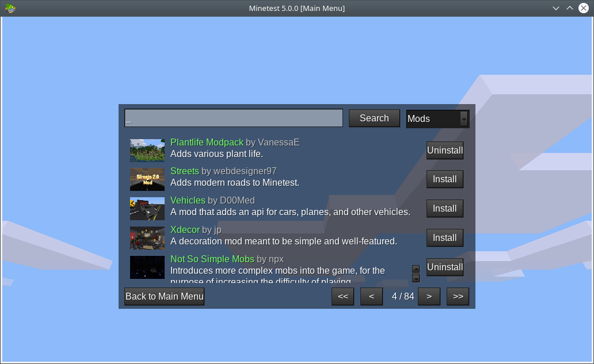Click 'Adds modern roads to Minetest.' description
The image size is (594, 364).
coord(235,183)
